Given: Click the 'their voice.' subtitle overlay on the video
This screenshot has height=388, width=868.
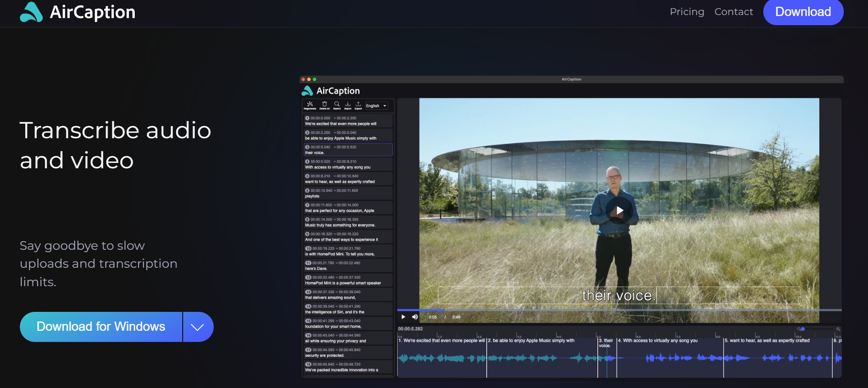Looking at the screenshot, I should 619,295.
